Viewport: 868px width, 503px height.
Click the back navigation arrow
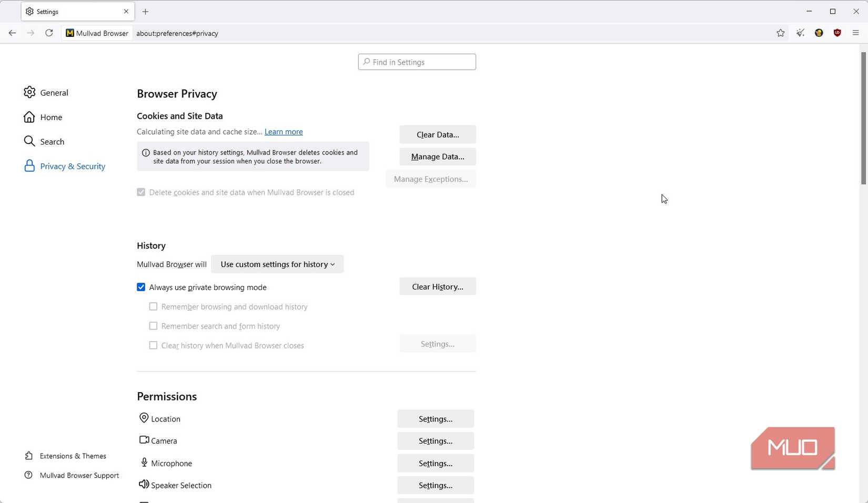coord(12,33)
